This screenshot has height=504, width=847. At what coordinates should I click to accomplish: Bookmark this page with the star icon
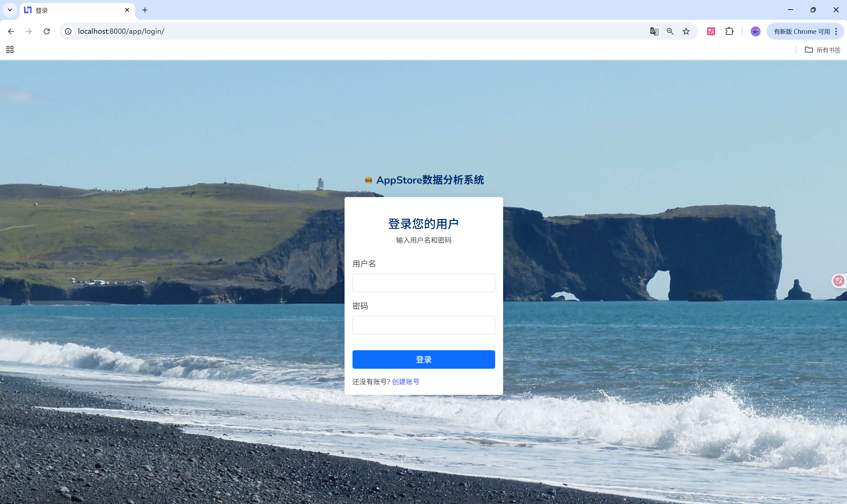click(686, 31)
